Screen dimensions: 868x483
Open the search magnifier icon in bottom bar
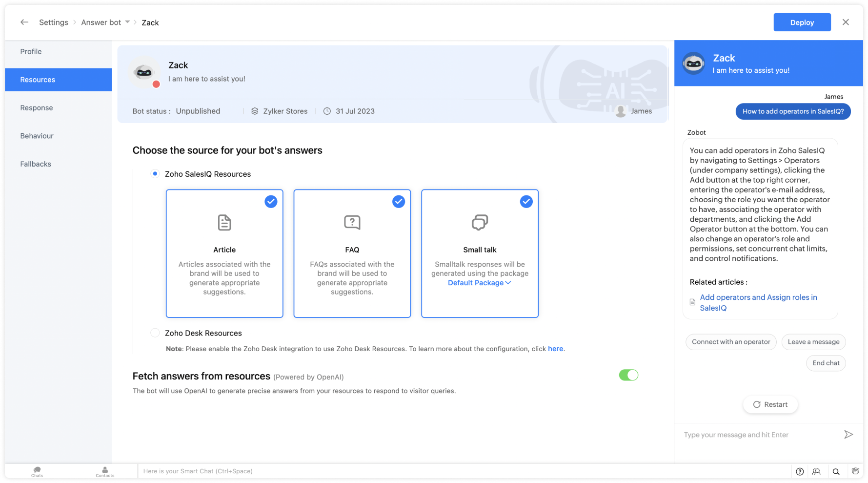point(836,471)
